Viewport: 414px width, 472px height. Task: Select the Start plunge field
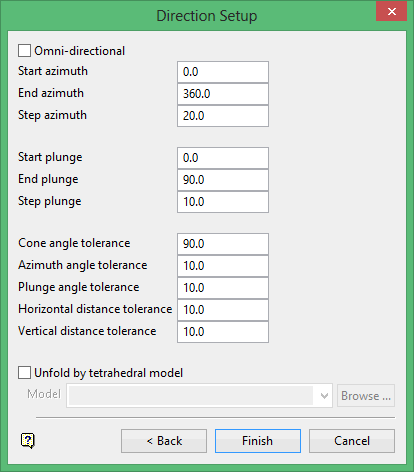pyautogui.click(x=223, y=158)
